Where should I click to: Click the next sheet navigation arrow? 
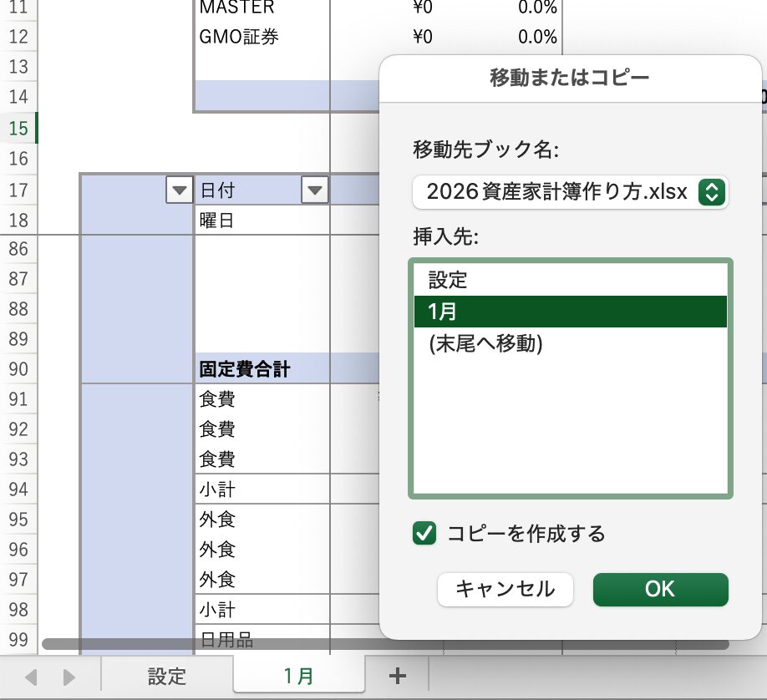[x=69, y=676]
